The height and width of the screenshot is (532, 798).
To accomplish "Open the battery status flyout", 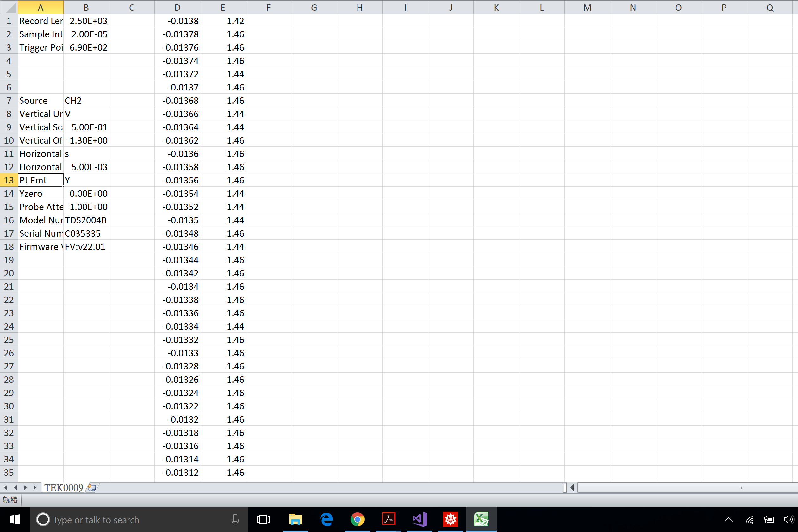I will (x=770, y=519).
